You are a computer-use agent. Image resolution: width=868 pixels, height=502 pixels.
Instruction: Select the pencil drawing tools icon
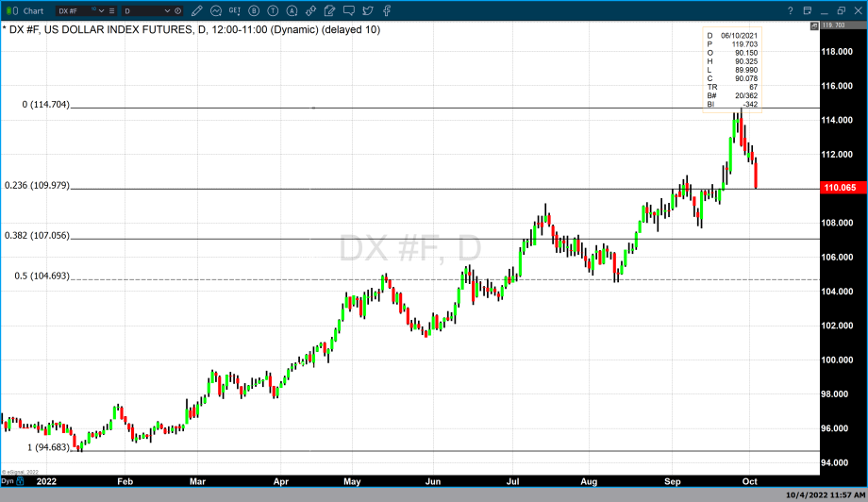click(x=197, y=10)
